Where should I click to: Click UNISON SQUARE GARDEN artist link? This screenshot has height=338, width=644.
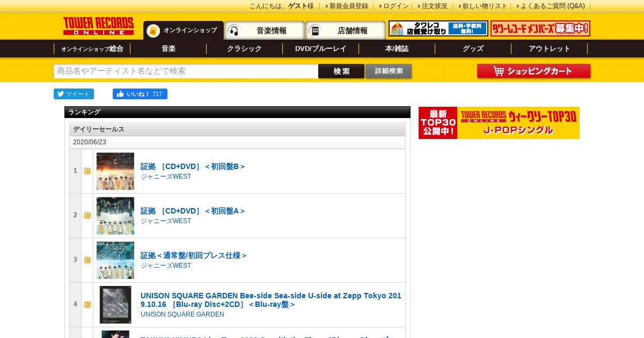(182, 314)
